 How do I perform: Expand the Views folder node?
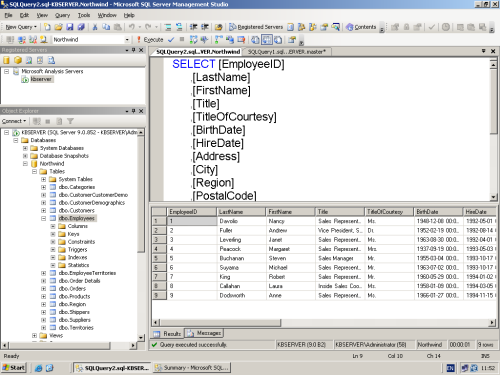34,336
